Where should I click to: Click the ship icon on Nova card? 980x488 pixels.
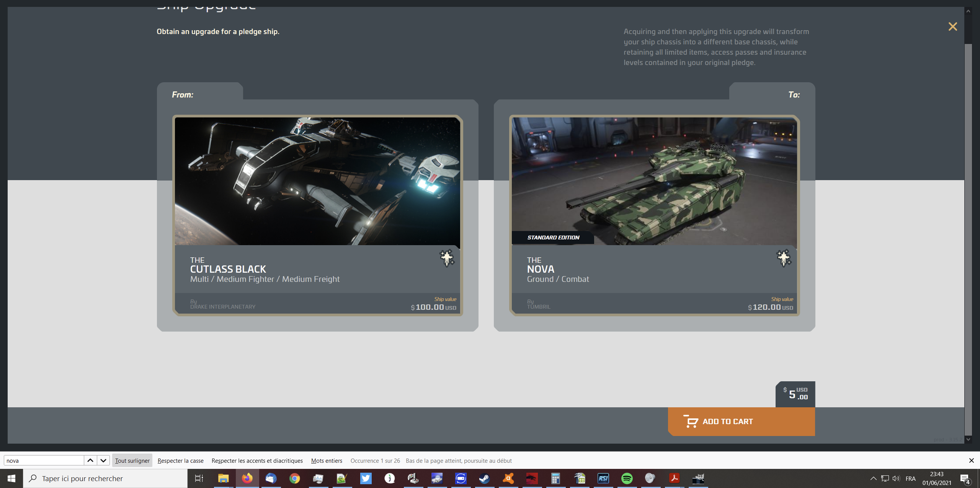(783, 258)
